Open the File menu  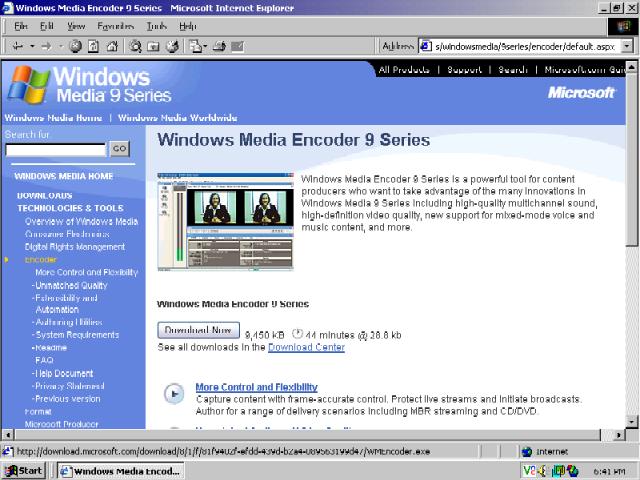click(x=21, y=27)
